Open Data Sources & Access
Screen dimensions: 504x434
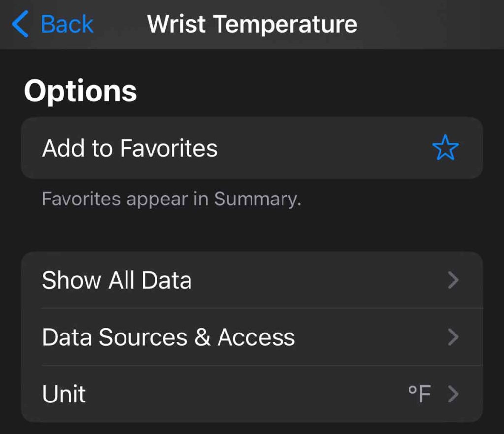(x=168, y=337)
